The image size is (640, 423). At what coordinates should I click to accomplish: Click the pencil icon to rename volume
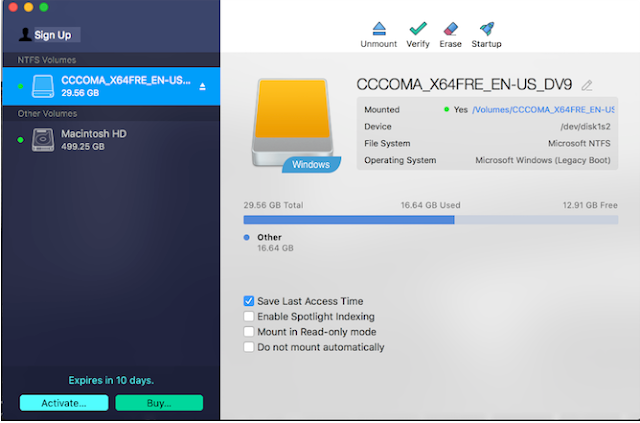pyautogui.click(x=587, y=85)
